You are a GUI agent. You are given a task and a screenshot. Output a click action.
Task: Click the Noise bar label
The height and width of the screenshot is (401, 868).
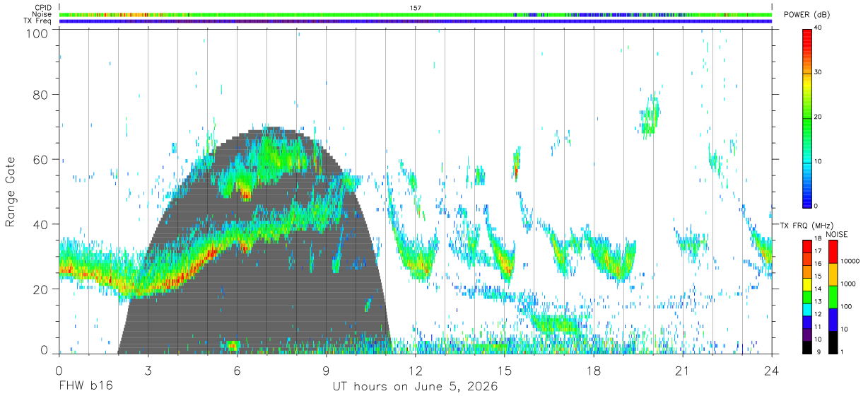point(42,14)
